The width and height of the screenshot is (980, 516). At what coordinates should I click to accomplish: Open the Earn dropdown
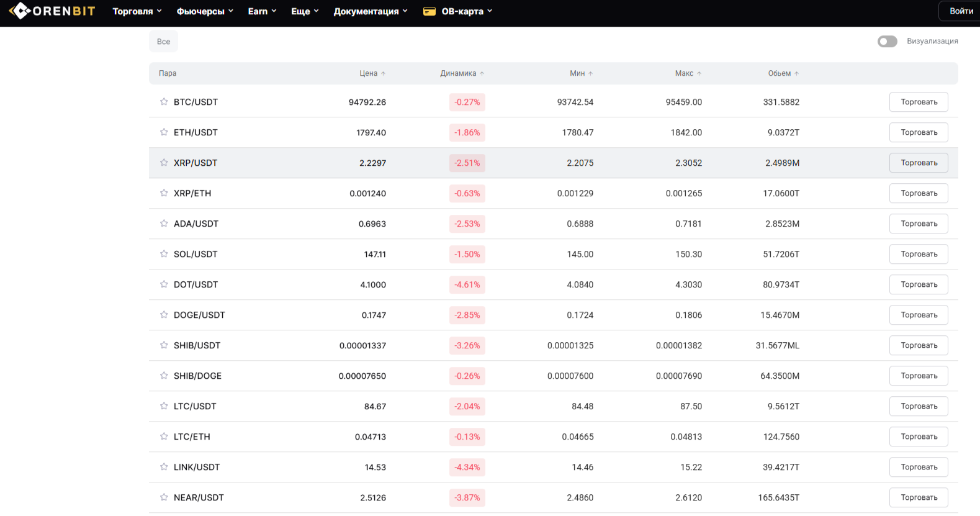262,11
